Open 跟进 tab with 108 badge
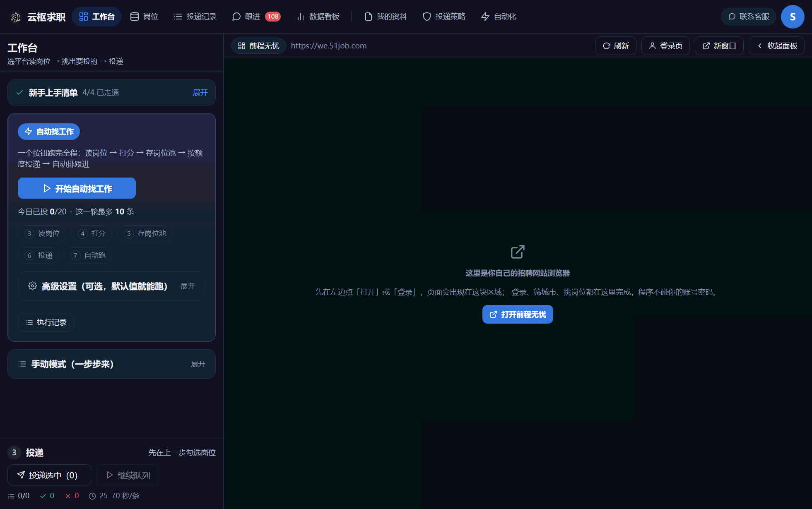812x509 pixels. tap(256, 17)
